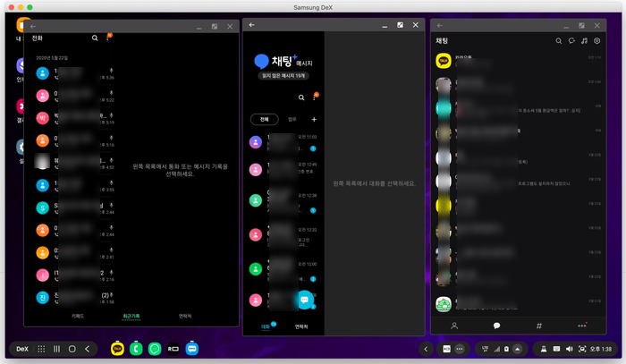Select the 업무 category filter
The width and height of the screenshot is (626, 364).
point(292,119)
